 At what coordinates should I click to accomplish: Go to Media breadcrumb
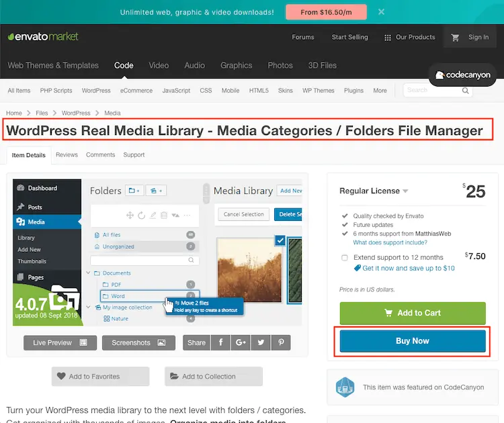[x=112, y=113]
